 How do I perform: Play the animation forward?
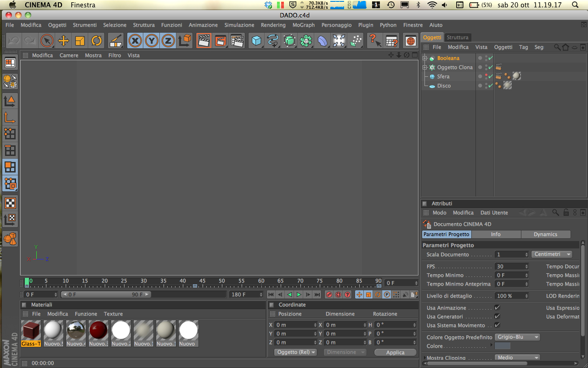(299, 294)
